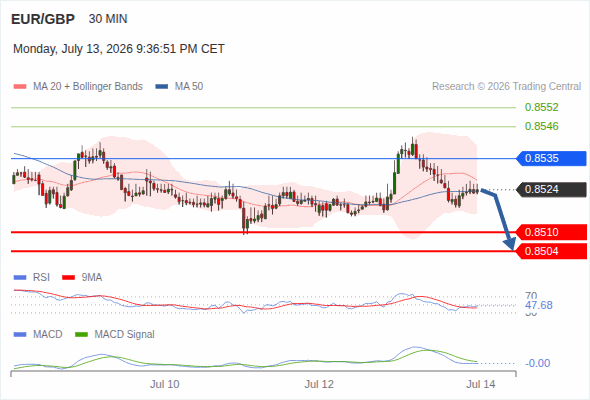
Task: Open the Research Trading Central copyright link
Action: [x=506, y=87]
